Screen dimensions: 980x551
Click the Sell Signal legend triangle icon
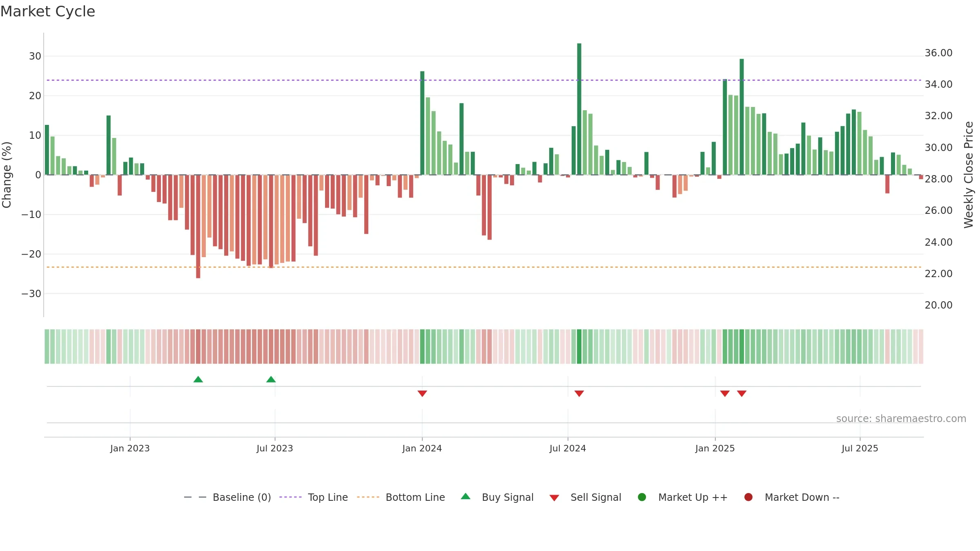[x=554, y=498]
